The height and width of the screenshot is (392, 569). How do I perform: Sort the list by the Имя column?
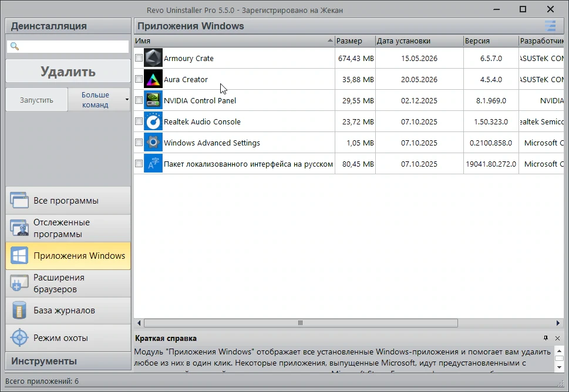pyautogui.click(x=234, y=40)
